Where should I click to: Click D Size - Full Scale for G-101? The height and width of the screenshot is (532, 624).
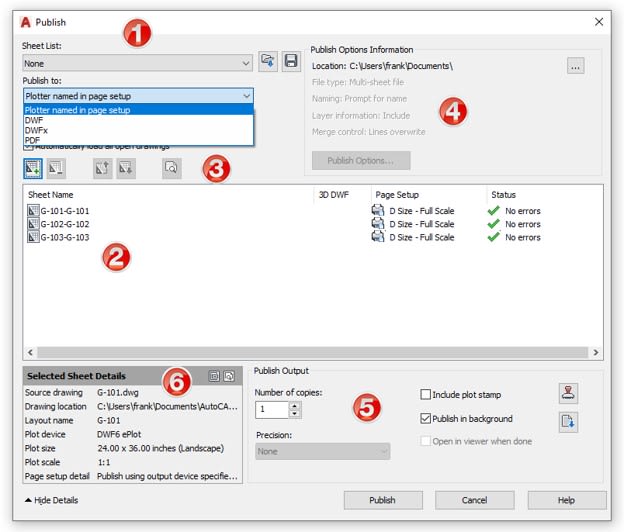coord(421,211)
